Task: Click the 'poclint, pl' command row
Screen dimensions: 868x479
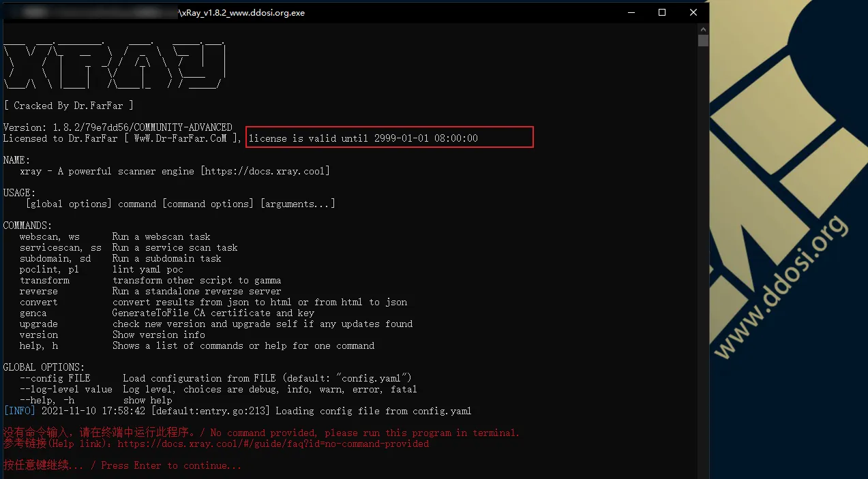Action: (102, 269)
